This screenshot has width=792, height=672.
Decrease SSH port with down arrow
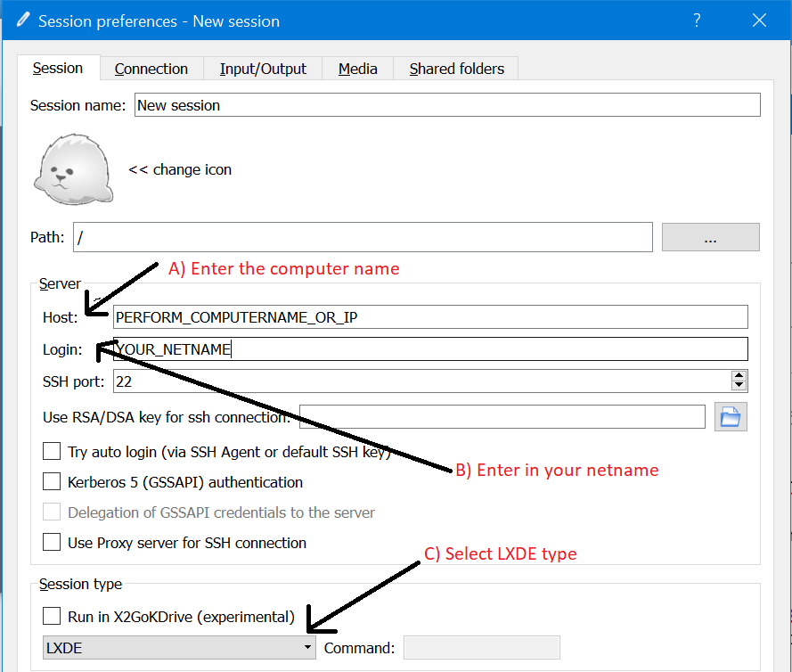click(x=739, y=387)
